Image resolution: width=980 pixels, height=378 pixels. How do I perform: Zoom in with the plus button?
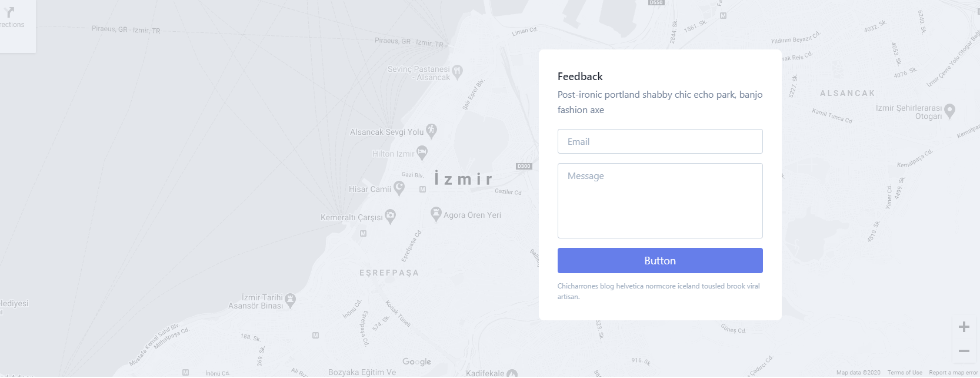pyautogui.click(x=964, y=327)
